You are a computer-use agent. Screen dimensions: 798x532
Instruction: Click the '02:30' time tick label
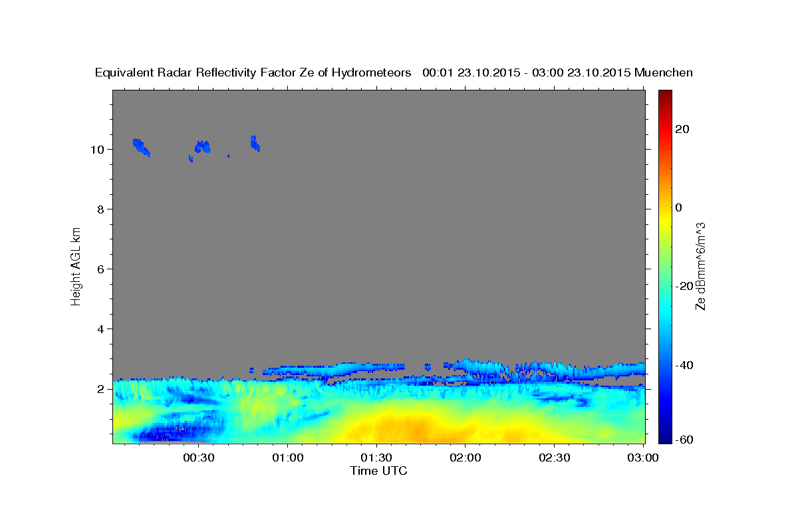[554, 458]
